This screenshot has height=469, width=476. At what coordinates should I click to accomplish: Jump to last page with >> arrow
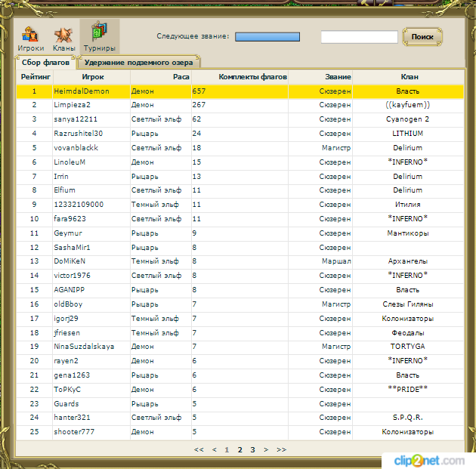point(281,449)
